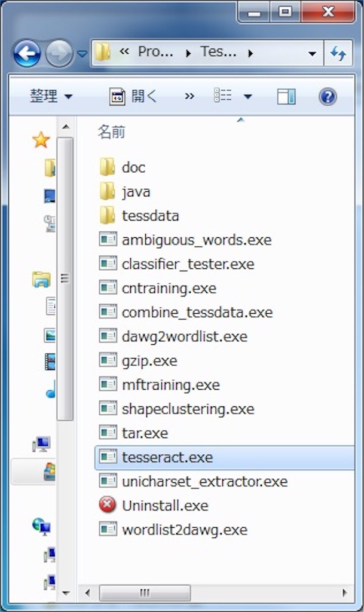Screen dimensions: 364x612
Task: Change the view with the view icon
Action: (223, 96)
